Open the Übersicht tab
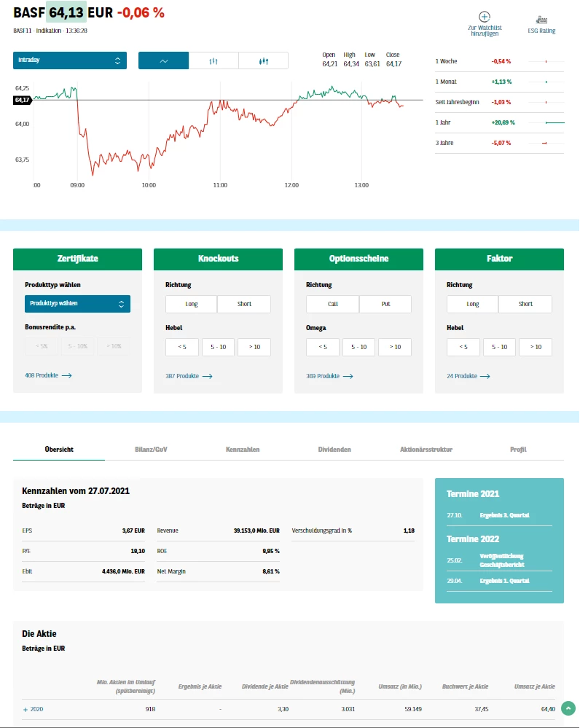The image size is (580, 728). (59, 450)
